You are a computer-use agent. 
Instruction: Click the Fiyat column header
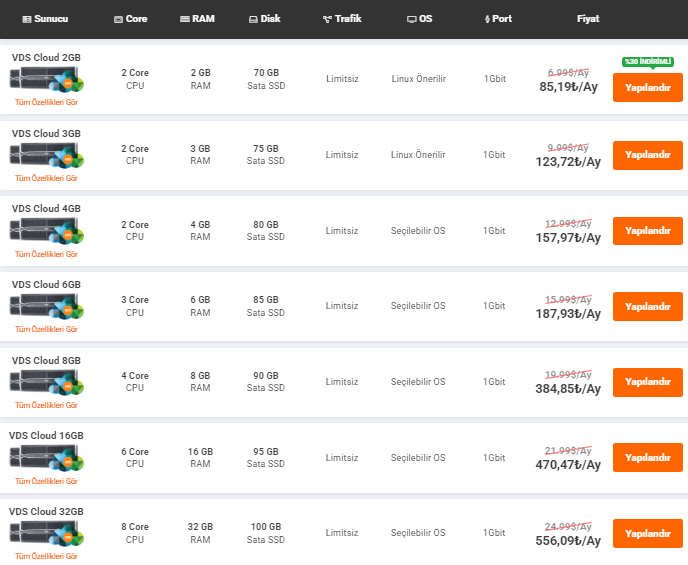pos(588,19)
